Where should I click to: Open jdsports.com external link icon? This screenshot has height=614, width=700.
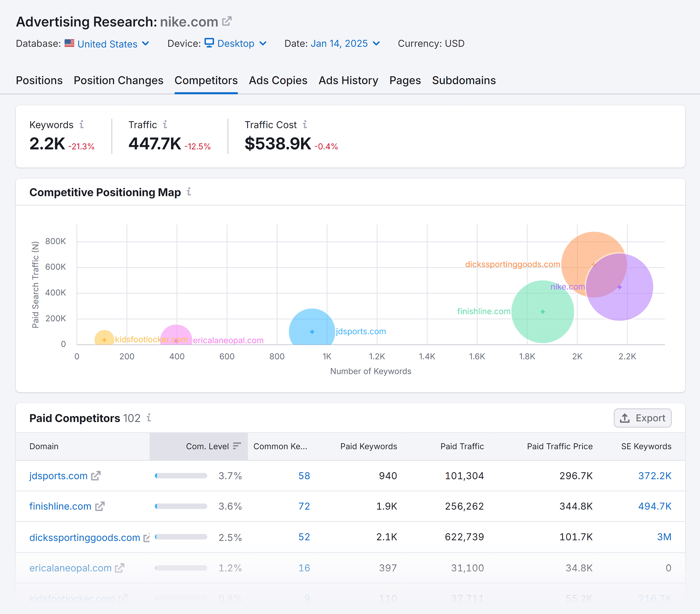coord(95,476)
